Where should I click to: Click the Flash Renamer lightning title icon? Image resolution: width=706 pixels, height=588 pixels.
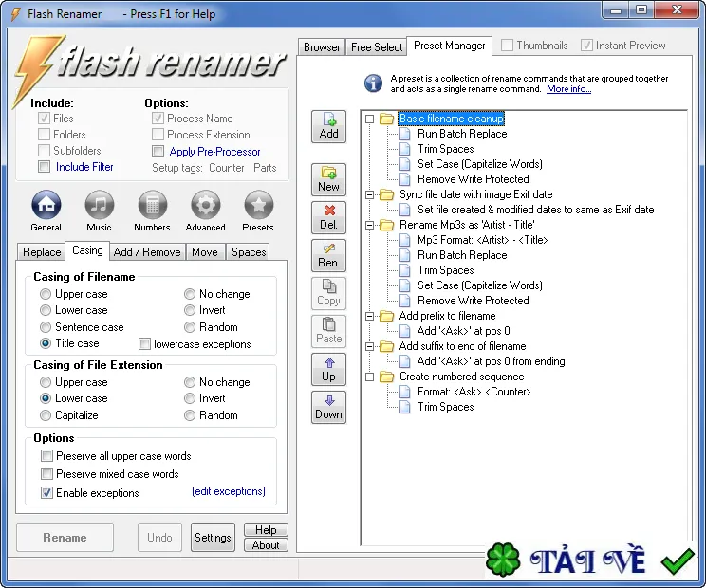coord(16,14)
